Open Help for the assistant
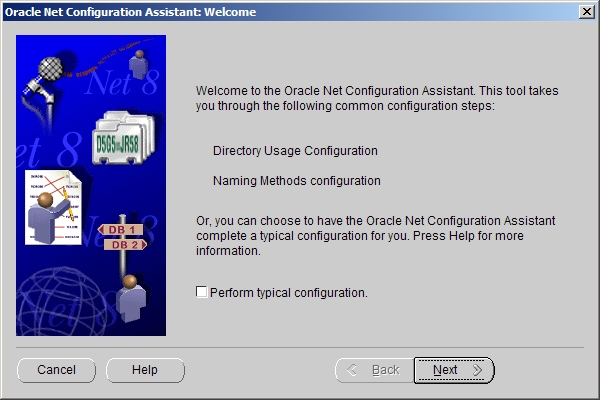Screen dimensions: 600x400 pyautogui.click(x=145, y=370)
